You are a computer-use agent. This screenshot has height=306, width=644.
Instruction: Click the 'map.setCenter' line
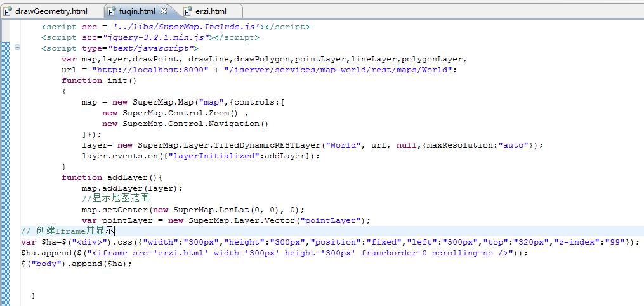(x=193, y=210)
